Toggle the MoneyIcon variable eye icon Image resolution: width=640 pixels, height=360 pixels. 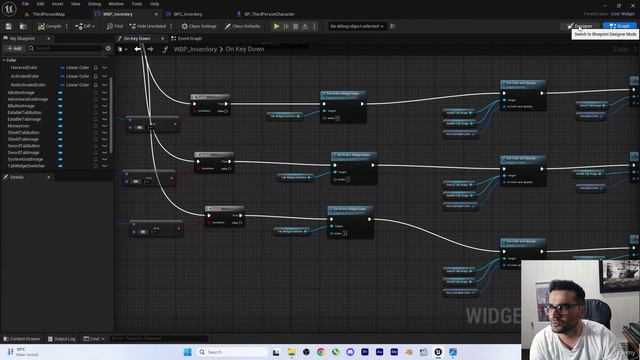[105, 126]
